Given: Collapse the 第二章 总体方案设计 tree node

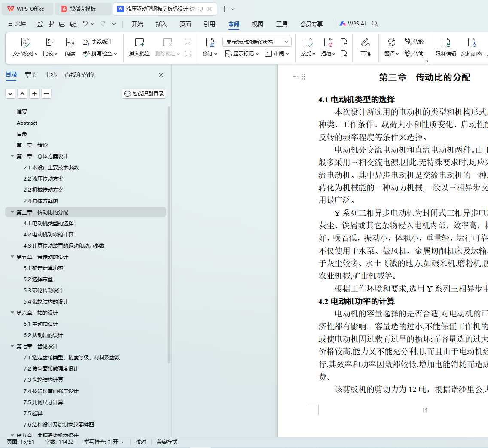Looking at the screenshot, I should [12, 156].
